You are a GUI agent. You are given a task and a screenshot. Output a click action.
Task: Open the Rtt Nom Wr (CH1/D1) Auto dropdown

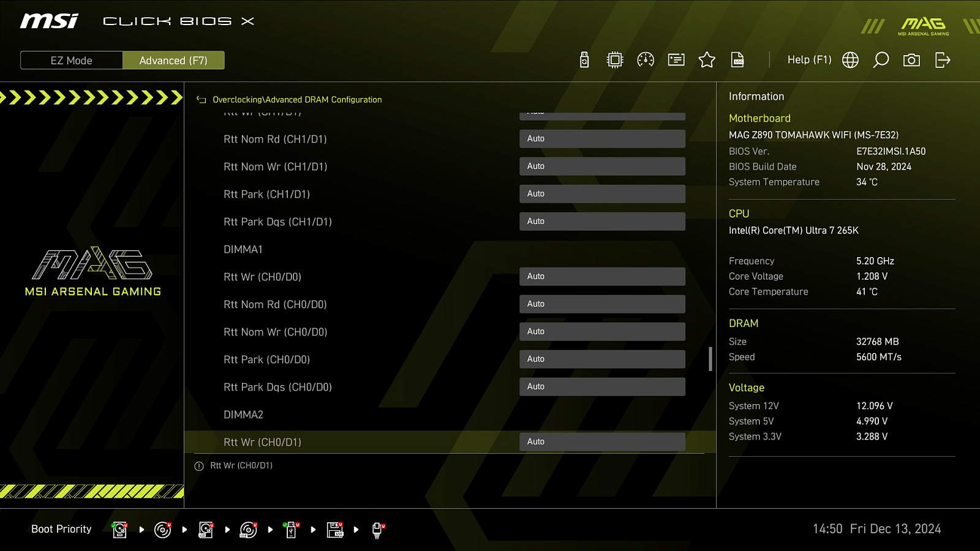point(602,167)
